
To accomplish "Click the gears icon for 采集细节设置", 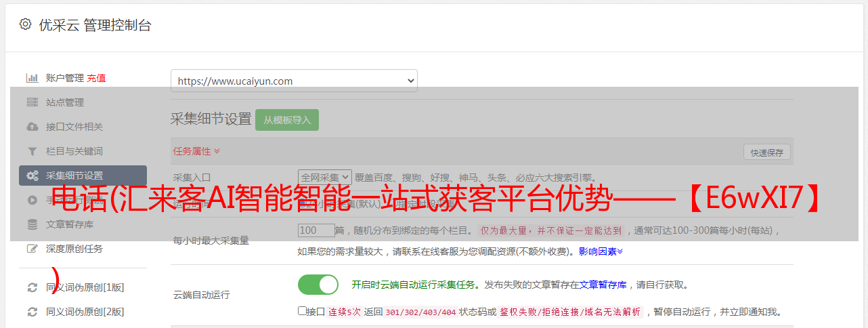I will (32, 176).
